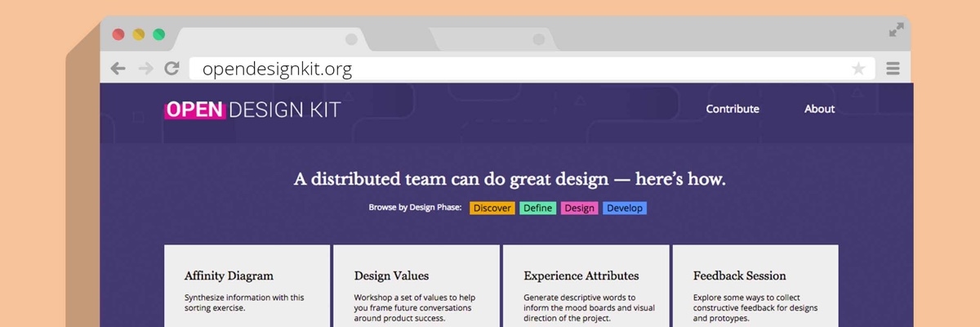Open the Feedback Session card
Image resolution: width=980 pixels, height=327 pixels.
click(x=755, y=286)
